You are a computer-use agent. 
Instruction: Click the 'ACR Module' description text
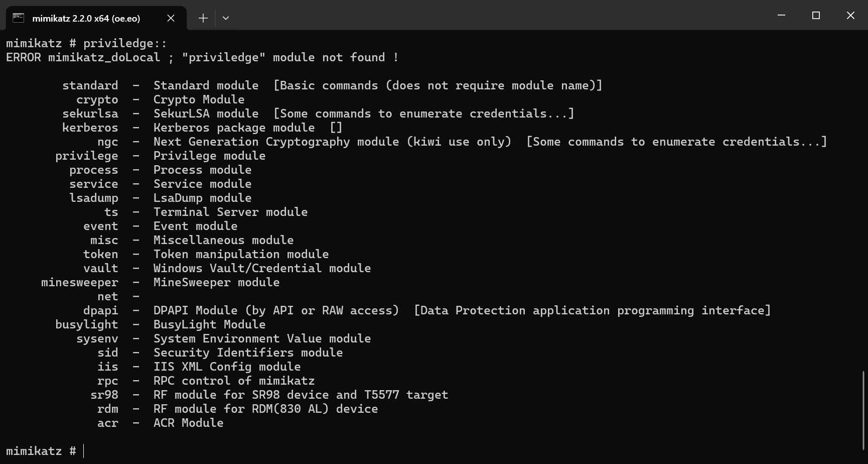[188, 423]
